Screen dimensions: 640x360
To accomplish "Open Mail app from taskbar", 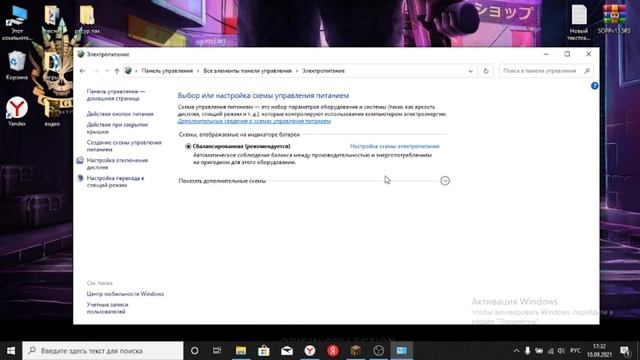I will coord(287,351).
